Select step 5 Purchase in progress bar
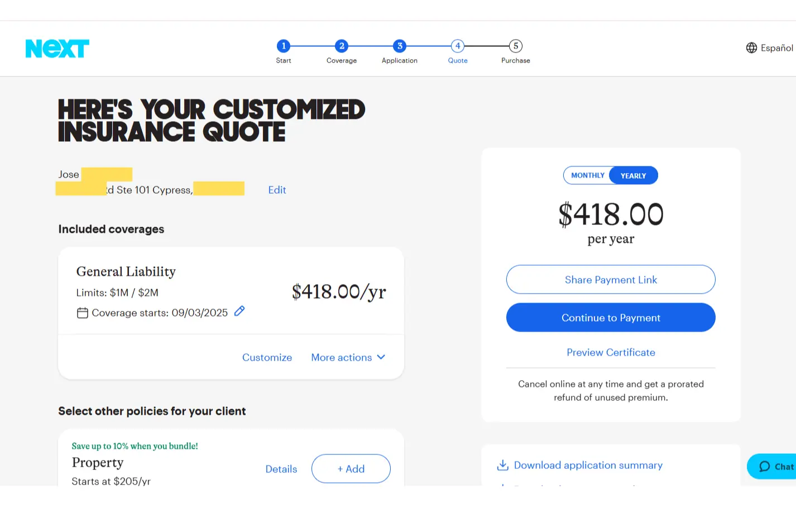Image resolution: width=796 pixels, height=532 pixels. [x=516, y=46]
